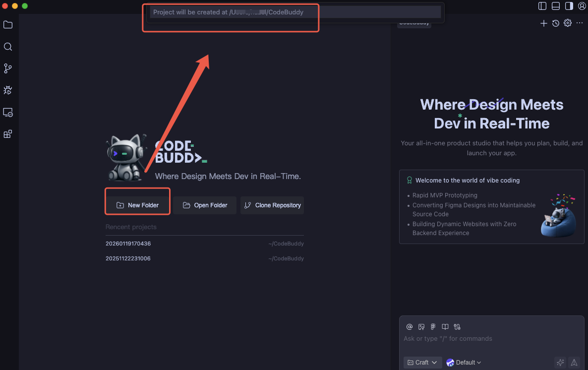Click the Welcome to vibe coding card
The height and width of the screenshot is (370, 588).
[x=492, y=207]
